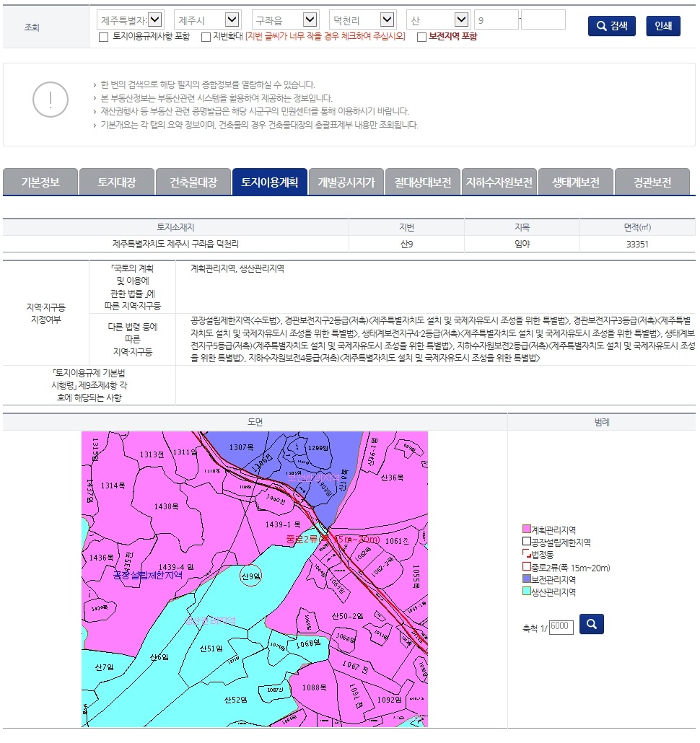Viewport: 700px width, 743px height.
Task: Open the 개별공시지가 tab
Action: click(x=346, y=182)
